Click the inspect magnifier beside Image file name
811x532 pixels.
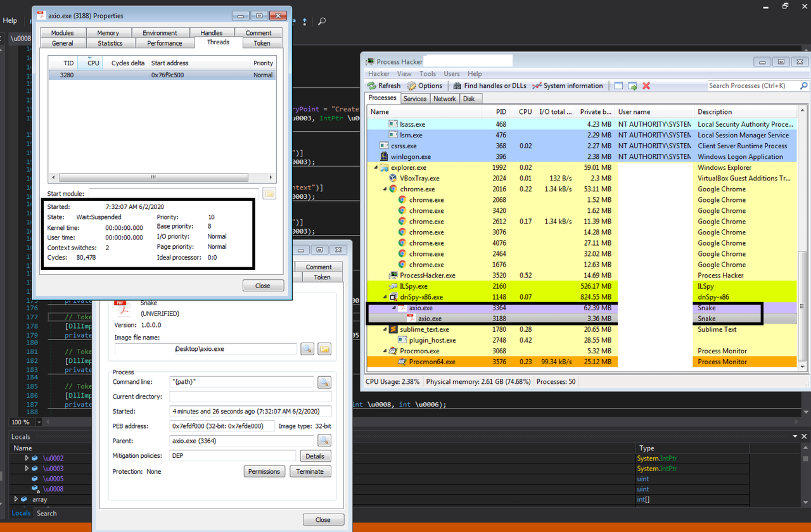307,349
